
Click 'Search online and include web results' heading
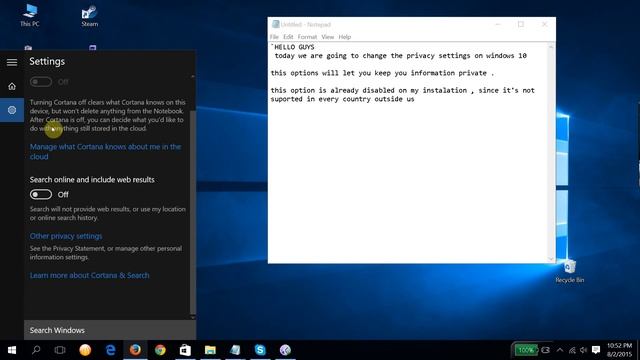[92, 180]
